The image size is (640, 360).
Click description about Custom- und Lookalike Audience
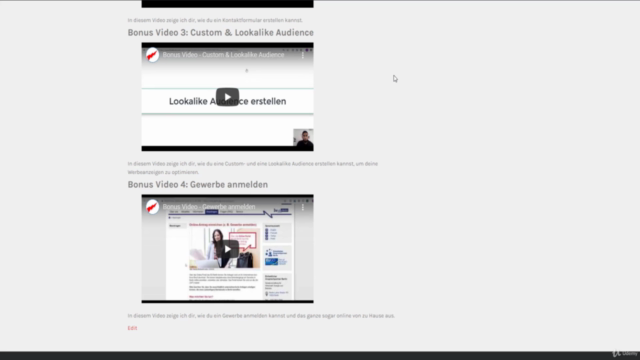253,168
